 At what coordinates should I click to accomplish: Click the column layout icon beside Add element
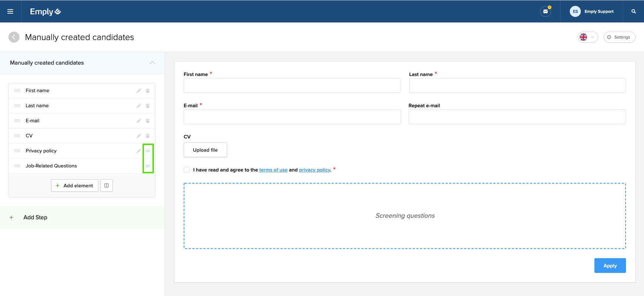point(107,185)
